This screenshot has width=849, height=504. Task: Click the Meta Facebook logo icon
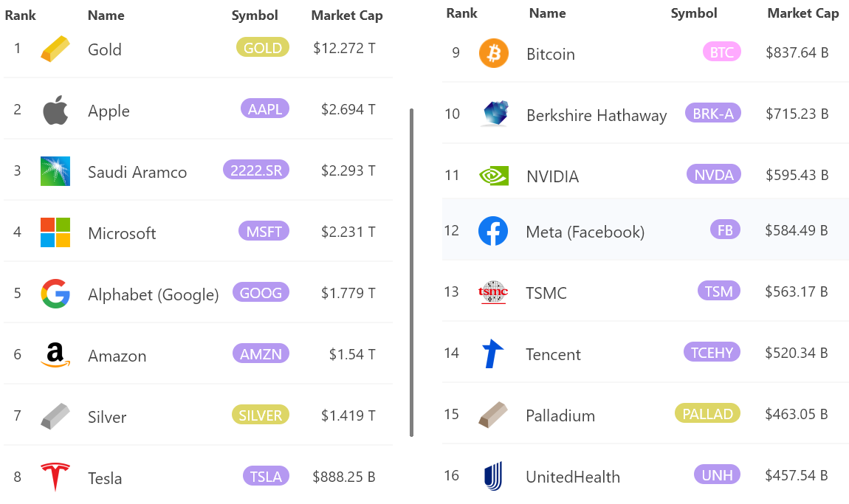(493, 231)
